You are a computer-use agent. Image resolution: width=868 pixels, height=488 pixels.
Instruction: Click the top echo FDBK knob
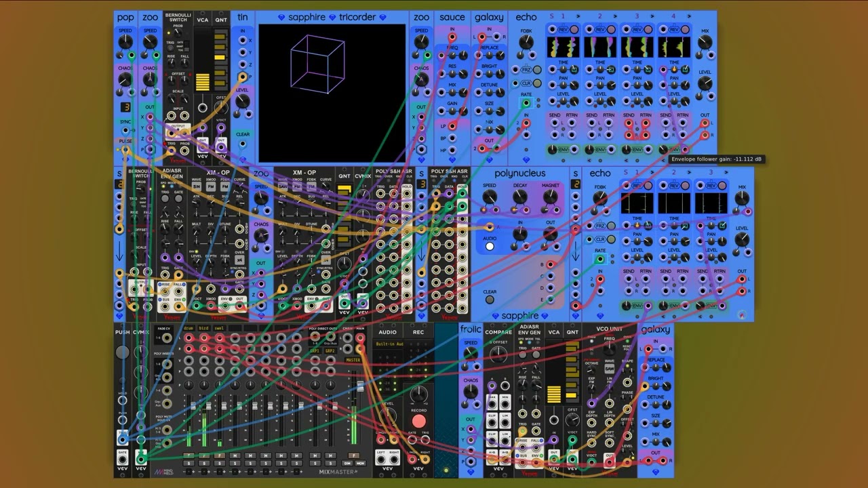pyautogui.click(x=526, y=41)
